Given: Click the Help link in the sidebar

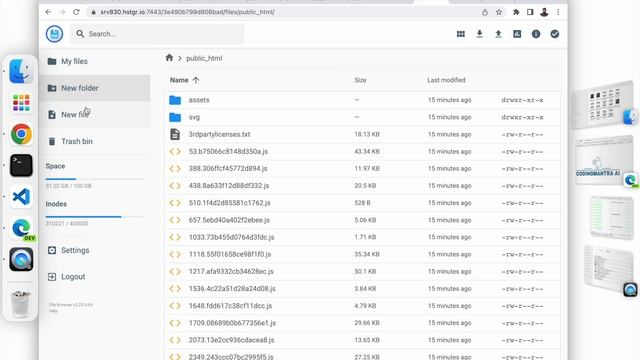Looking at the screenshot, I should [x=53, y=311].
